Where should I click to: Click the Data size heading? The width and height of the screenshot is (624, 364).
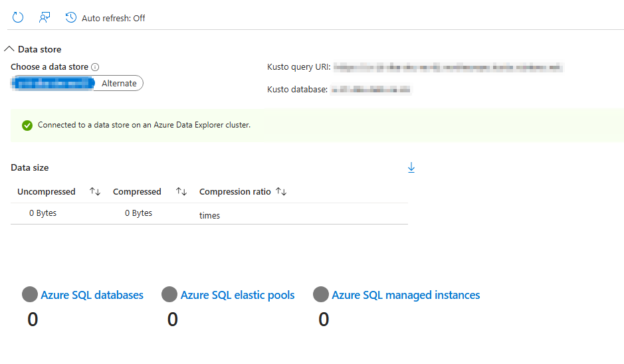pyautogui.click(x=30, y=167)
